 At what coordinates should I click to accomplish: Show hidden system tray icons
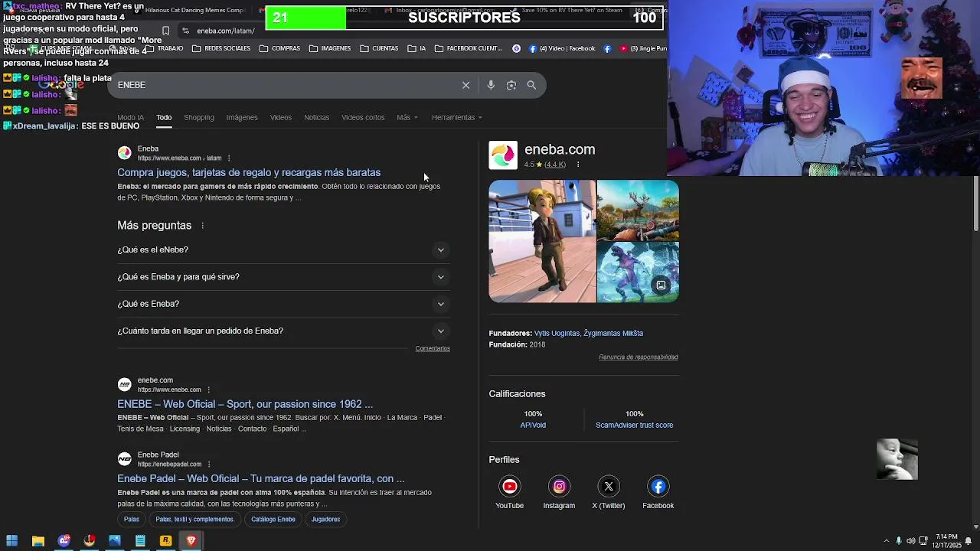[887, 541]
